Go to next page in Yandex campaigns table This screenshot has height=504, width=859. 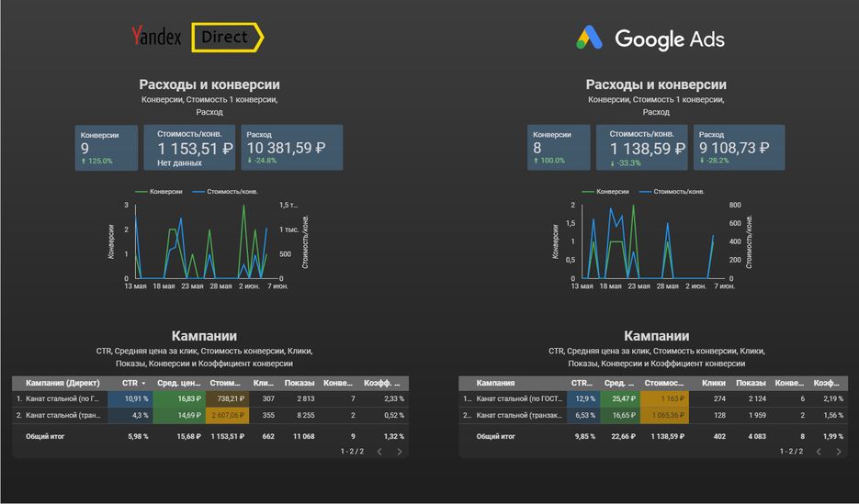tap(400, 452)
